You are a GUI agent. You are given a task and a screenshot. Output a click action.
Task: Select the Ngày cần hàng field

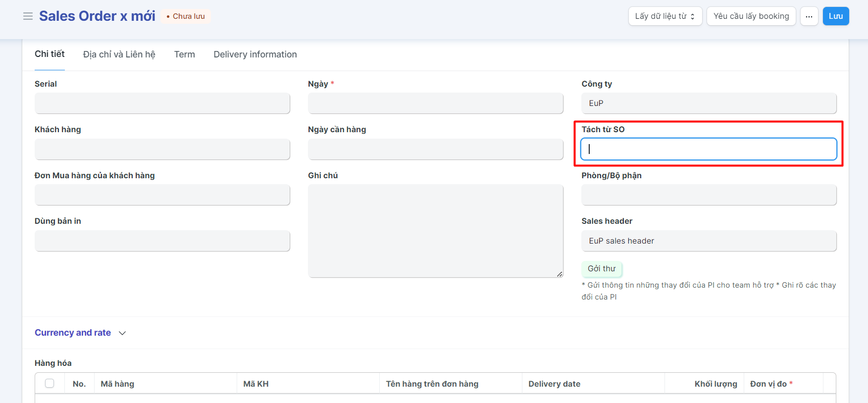coord(435,149)
